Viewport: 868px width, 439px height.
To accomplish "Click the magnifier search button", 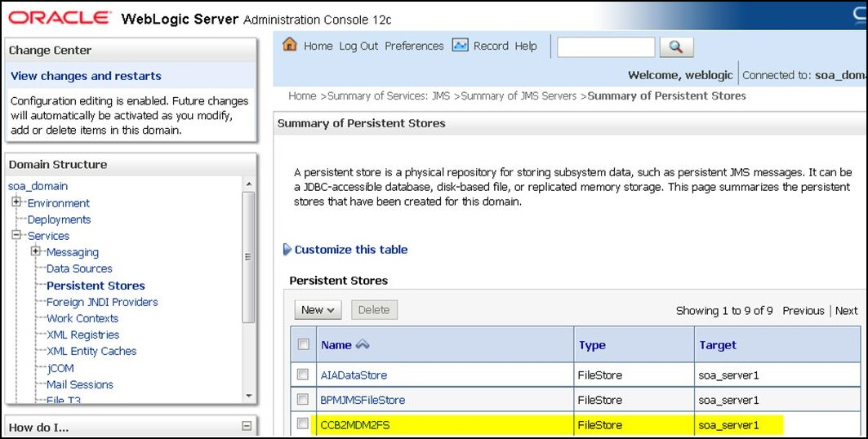I will [676, 47].
